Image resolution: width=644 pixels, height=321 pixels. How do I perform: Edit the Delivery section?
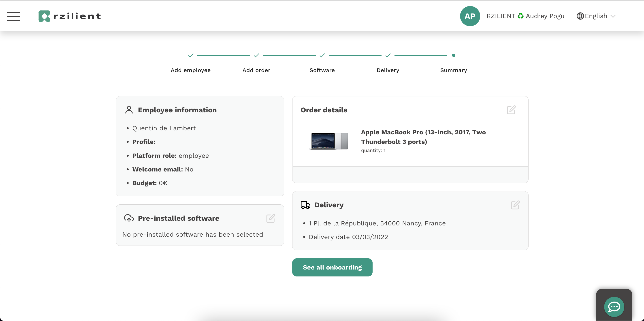pyautogui.click(x=515, y=205)
